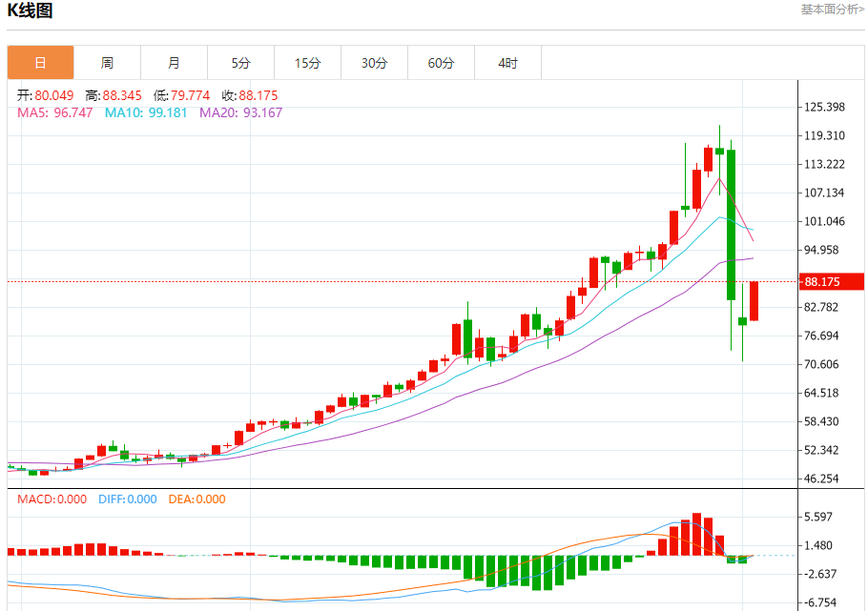
Task: Click the K线图 chart title
Action: 30,10
